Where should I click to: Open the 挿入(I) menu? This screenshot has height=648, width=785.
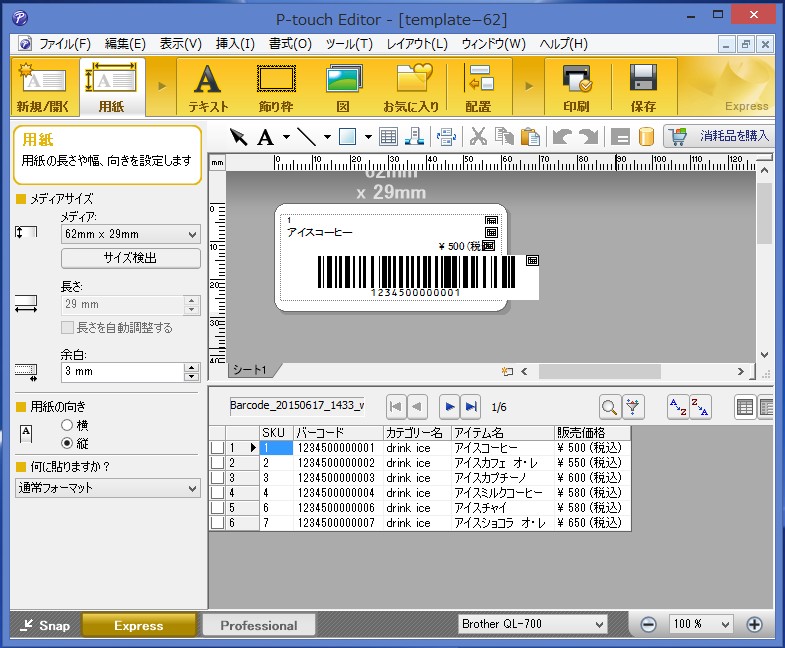click(x=235, y=44)
